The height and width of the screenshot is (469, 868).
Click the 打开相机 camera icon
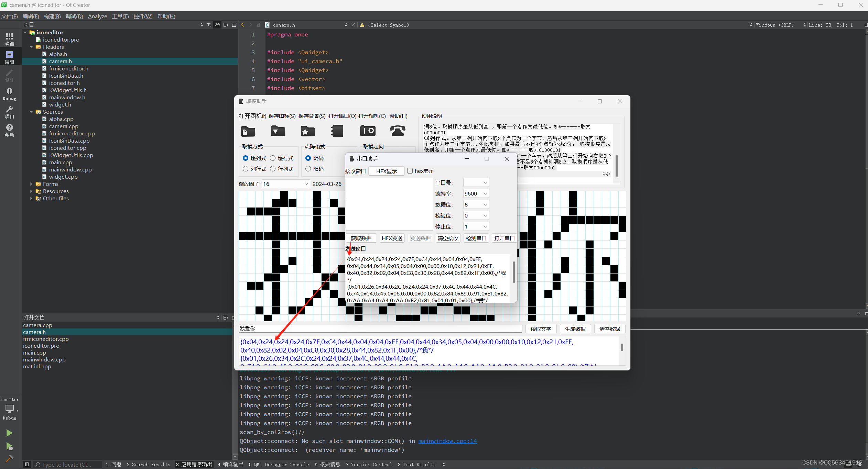367,131
